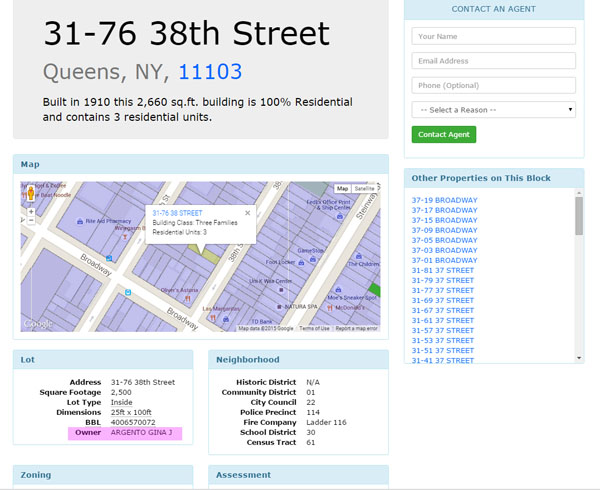Click Report a map error link
The image size is (600, 490).
[356, 328]
